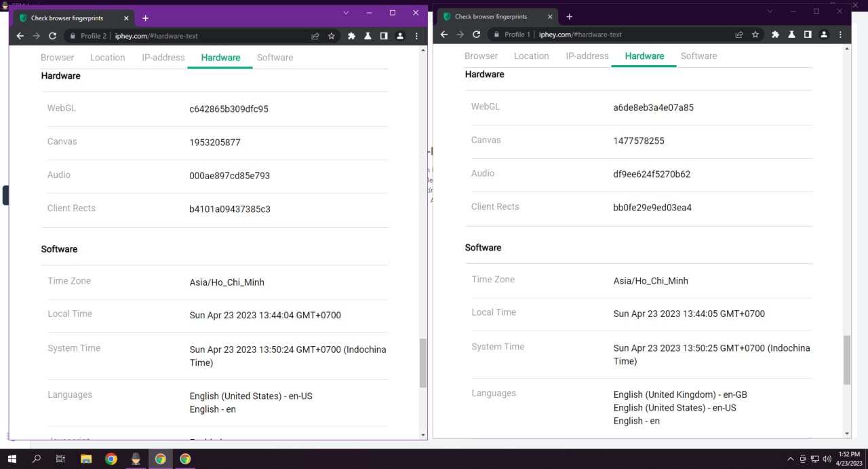
Task: Click the vertical scrollbar thumb in Profile 1 window
Action: (x=846, y=360)
